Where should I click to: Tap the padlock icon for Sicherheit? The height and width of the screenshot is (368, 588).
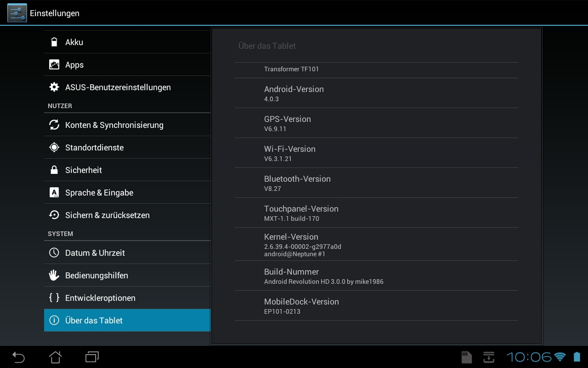point(54,170)
